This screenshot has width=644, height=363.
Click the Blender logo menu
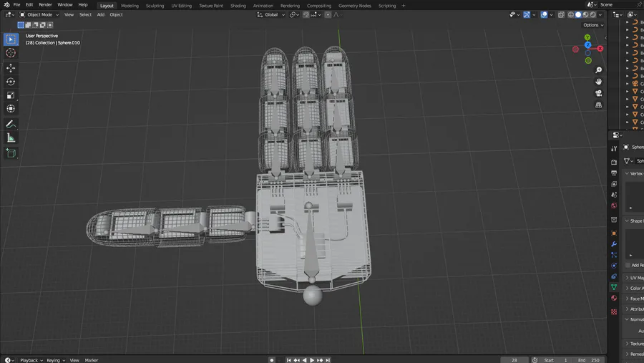pyautogui.click(x=6, y=5)
